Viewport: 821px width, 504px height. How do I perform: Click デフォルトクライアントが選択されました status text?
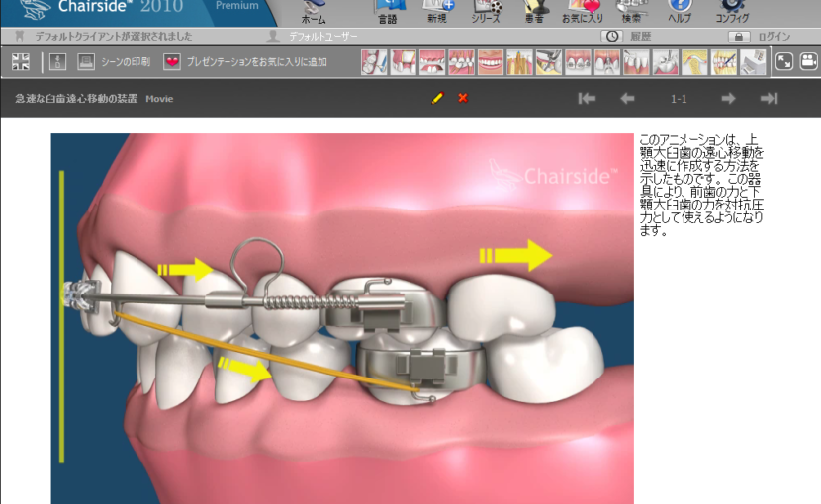pyautogui.click(x=114, y=37)
